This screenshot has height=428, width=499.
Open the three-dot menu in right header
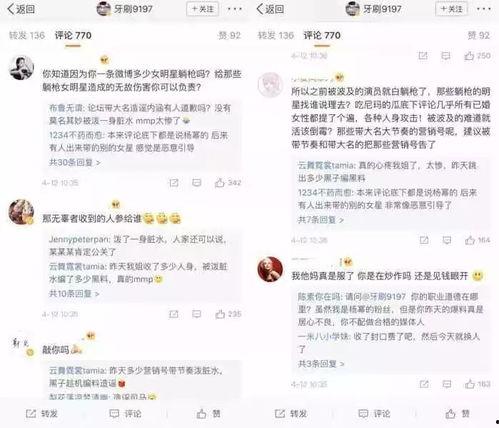[x=484, y=9]
